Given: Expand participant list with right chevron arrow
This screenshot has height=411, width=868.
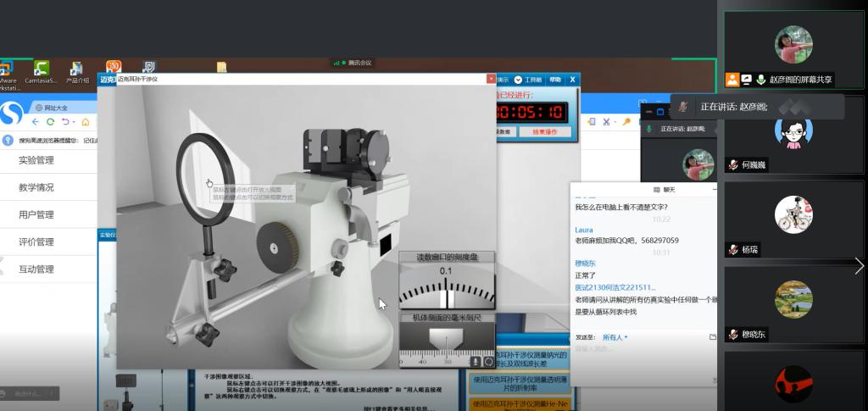Looking at the screenshot, I should tap(860, 266).
